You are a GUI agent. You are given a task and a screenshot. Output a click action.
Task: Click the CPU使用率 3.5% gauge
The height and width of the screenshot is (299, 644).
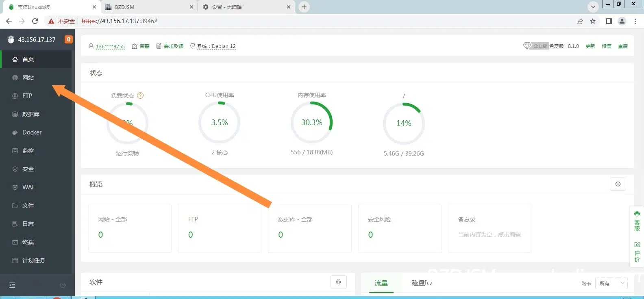click(220, 122)
